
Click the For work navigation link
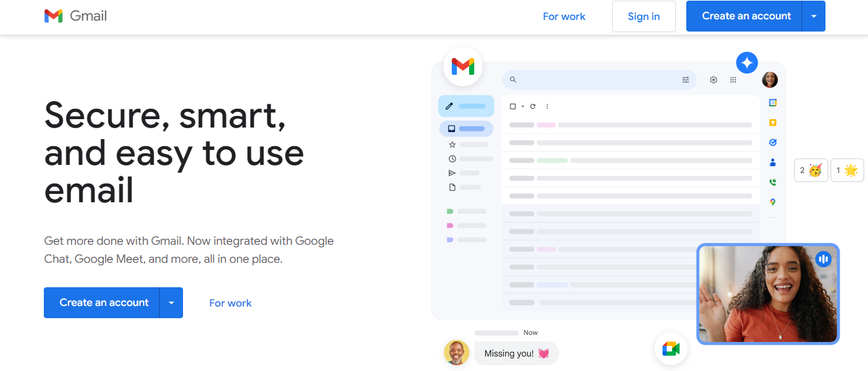[x=564, y=16]
